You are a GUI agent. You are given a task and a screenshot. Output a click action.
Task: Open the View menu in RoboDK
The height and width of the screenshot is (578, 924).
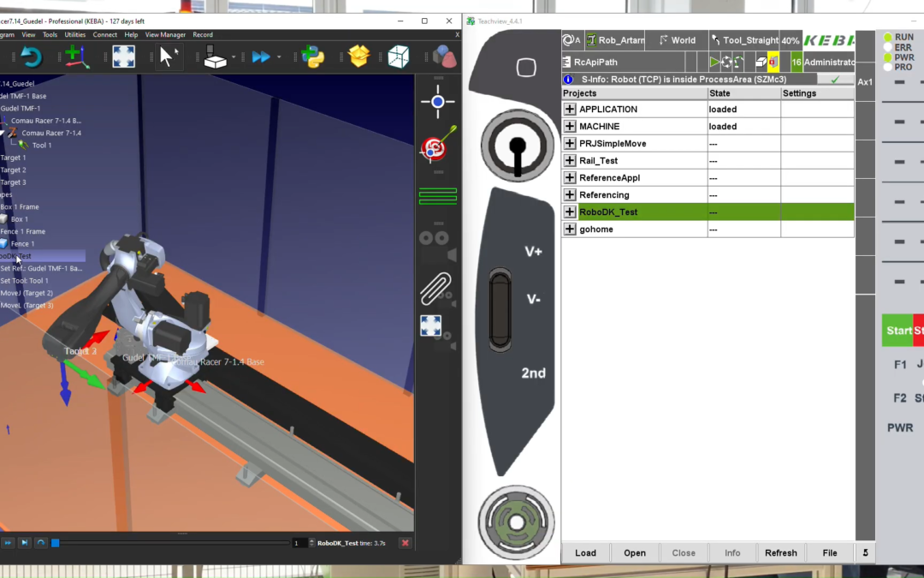pyautogui.click(x=28, y=35)
